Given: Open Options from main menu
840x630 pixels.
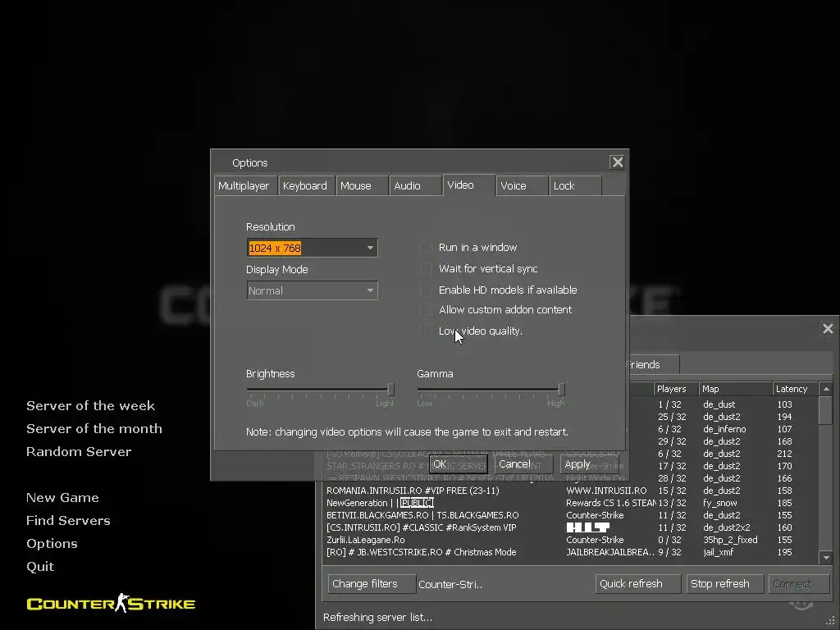Looking at the screenshot, I should [x=52, y=544].
